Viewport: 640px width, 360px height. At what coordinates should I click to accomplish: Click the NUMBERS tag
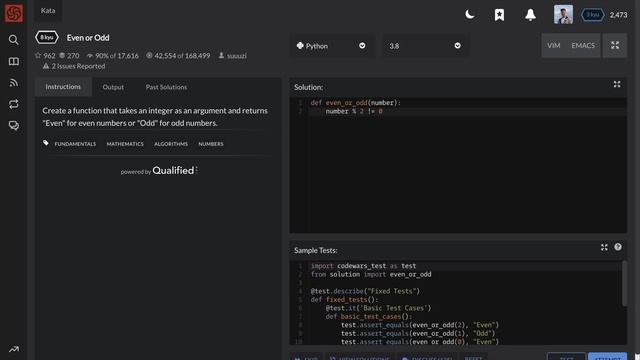point(211,144)
